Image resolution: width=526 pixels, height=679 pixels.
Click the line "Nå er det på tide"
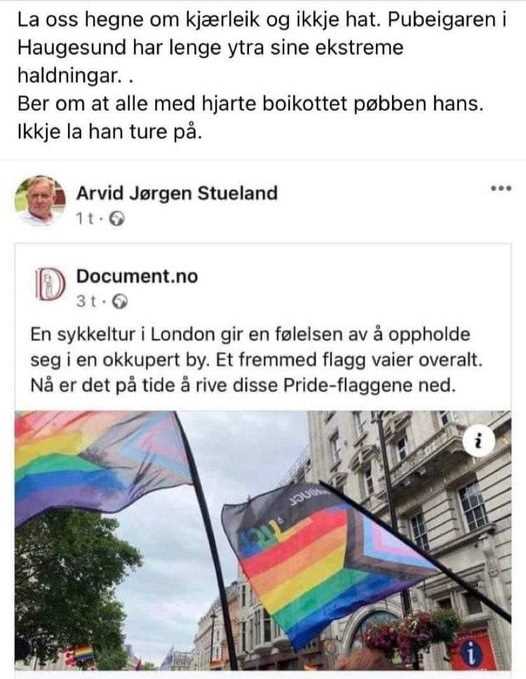(243, 385)
